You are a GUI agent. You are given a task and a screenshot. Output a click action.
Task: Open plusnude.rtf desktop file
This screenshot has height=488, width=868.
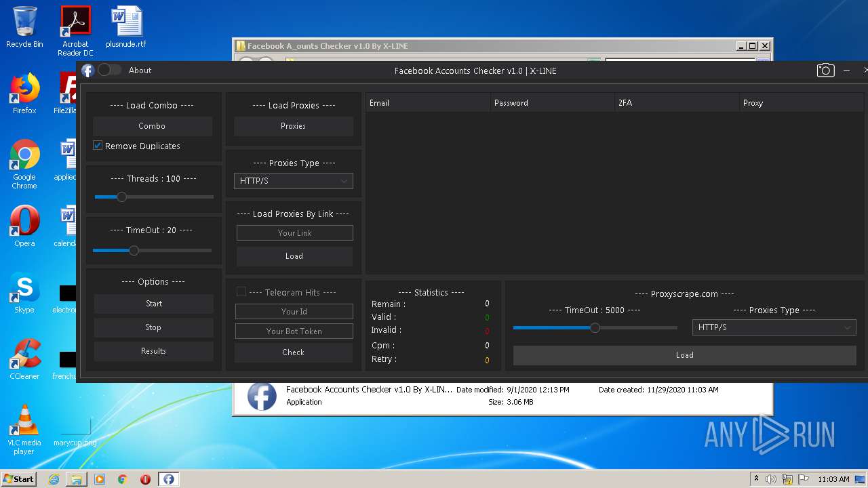[x=126, y=27]
